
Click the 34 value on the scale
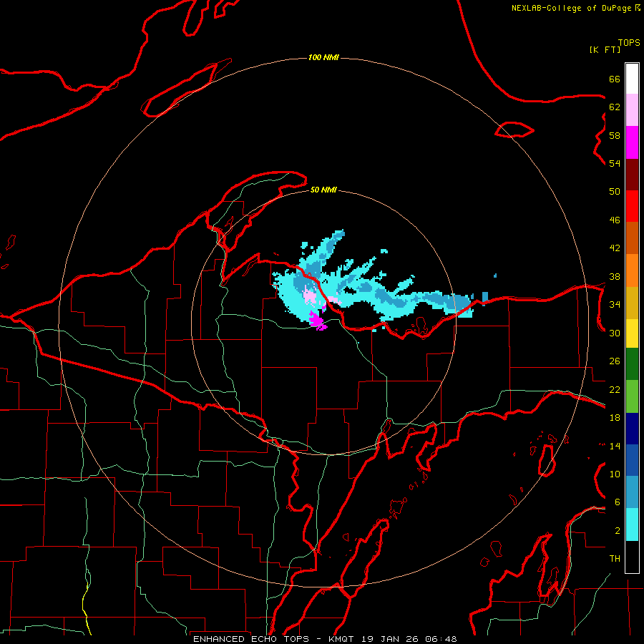click(x=615, y=305)
